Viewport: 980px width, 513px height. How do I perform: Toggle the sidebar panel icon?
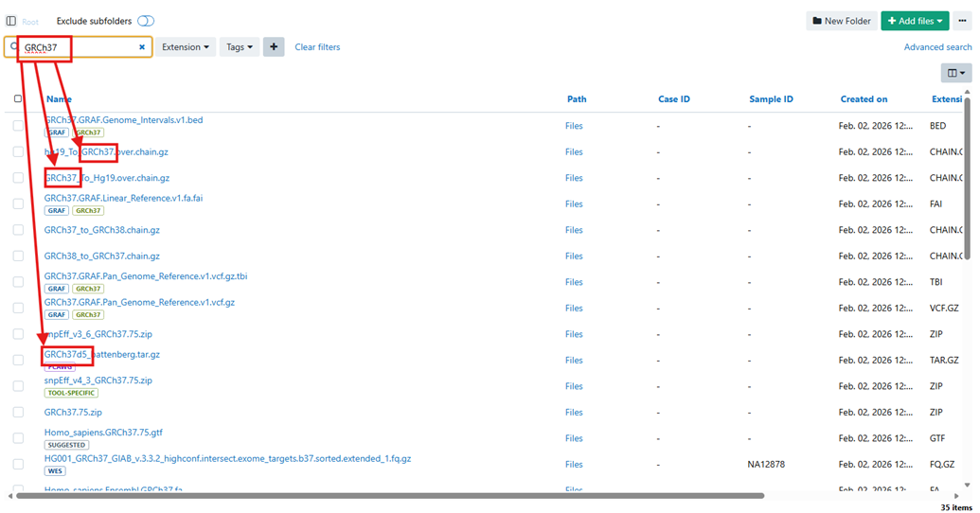coord(11,21)
